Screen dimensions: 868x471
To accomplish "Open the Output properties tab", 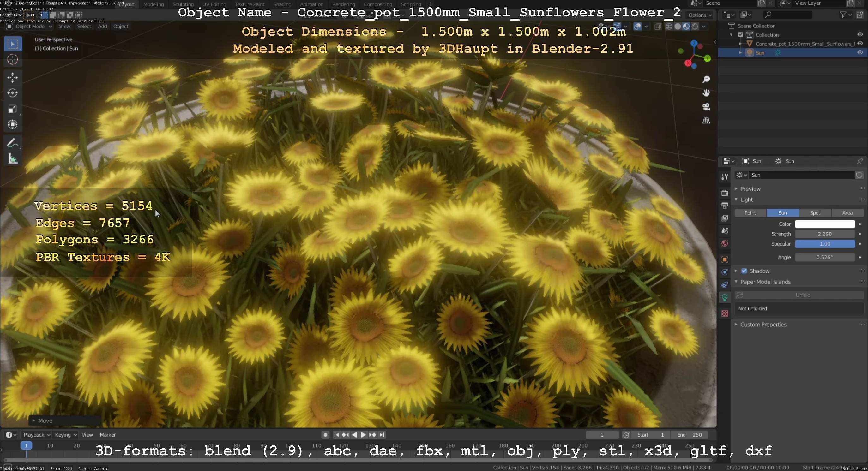I will pyautogui.click(x=725, y=206).
